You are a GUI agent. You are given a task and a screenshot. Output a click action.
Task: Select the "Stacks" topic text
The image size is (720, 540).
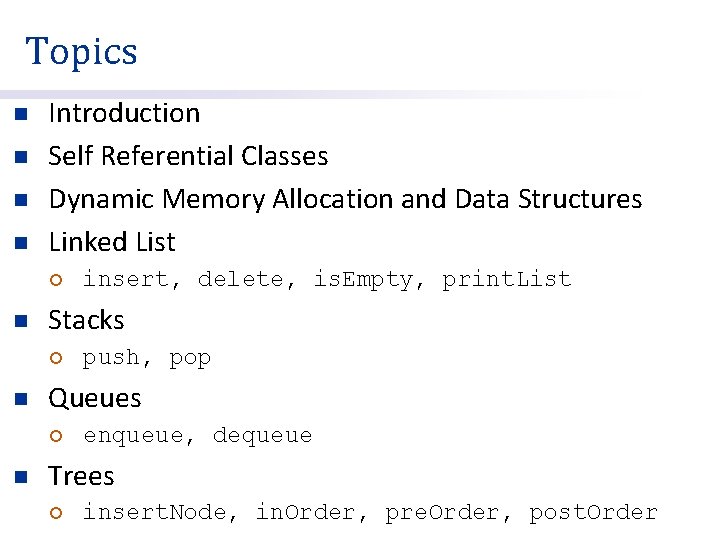(x=86, y=320)
